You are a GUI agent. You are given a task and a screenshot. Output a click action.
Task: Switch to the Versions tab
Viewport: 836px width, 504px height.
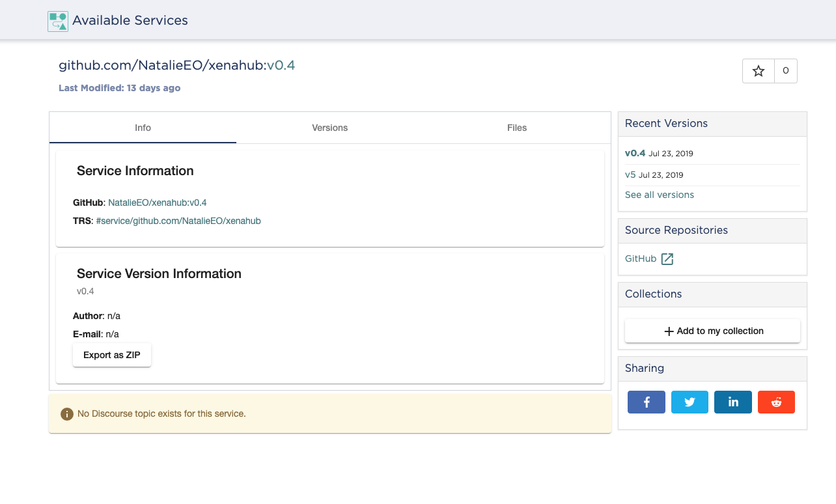(329, 128)
